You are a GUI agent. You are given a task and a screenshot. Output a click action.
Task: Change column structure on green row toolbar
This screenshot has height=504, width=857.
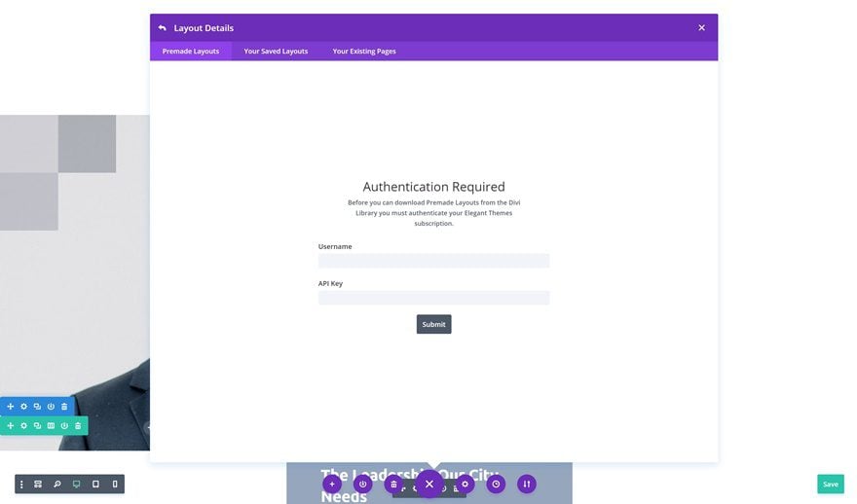(x=51, y=426)
